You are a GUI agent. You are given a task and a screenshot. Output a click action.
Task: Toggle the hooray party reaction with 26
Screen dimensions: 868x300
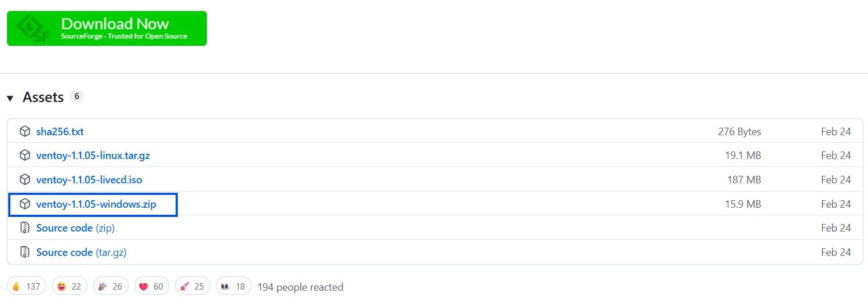coord(111,287)
